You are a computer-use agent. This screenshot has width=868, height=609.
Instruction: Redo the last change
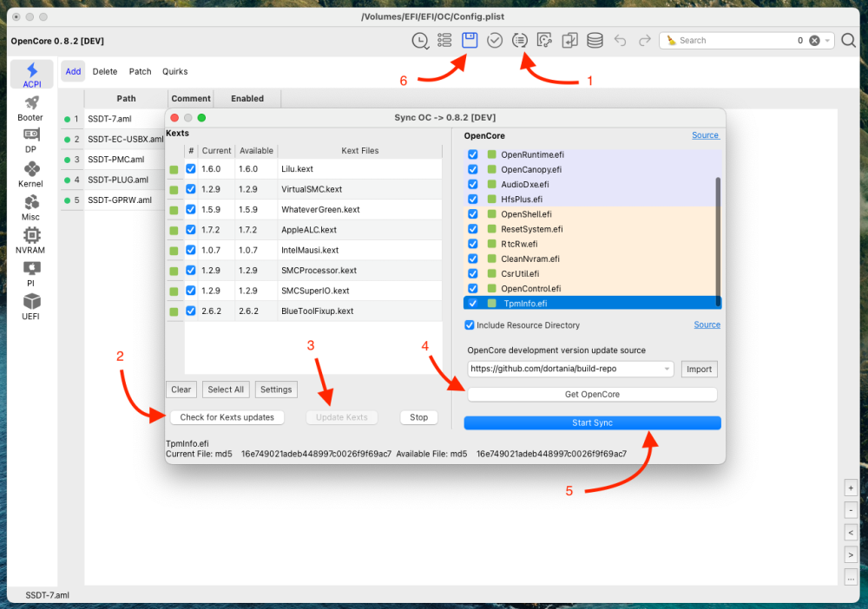pyautogui.click(x=644, y=41)
